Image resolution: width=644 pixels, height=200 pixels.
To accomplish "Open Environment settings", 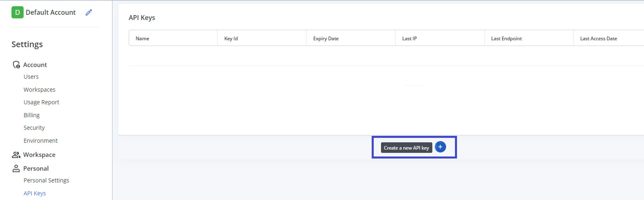I will (x=41, y=141).
